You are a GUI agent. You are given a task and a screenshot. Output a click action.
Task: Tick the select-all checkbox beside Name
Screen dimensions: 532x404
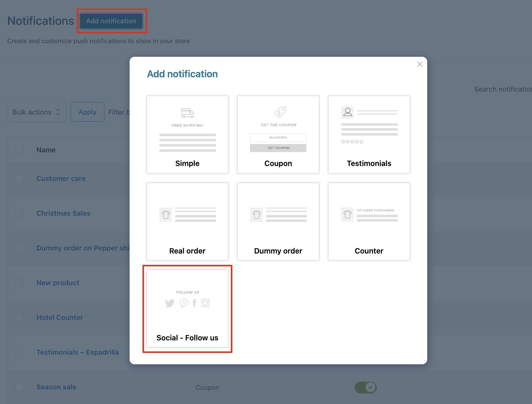tap(20, 150)
